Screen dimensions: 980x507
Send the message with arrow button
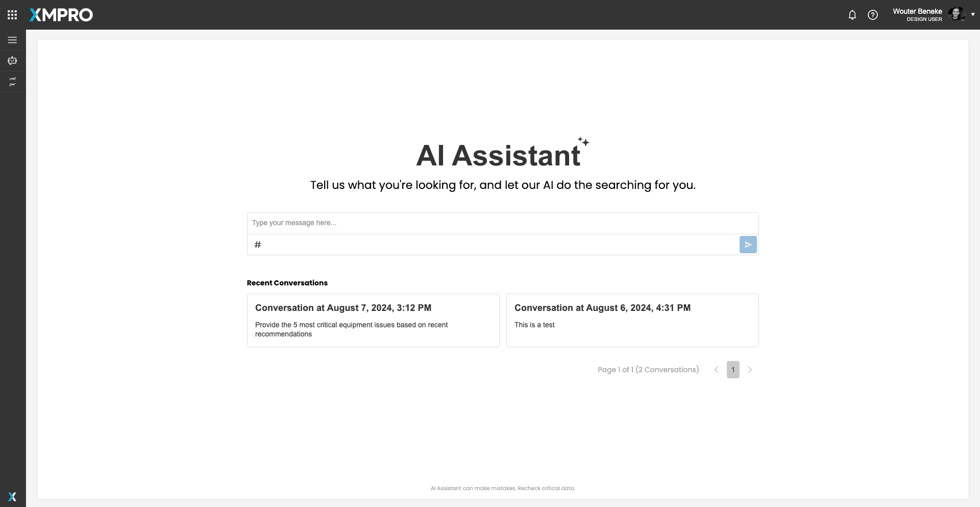pyautogui.click(x=748, y=245)
